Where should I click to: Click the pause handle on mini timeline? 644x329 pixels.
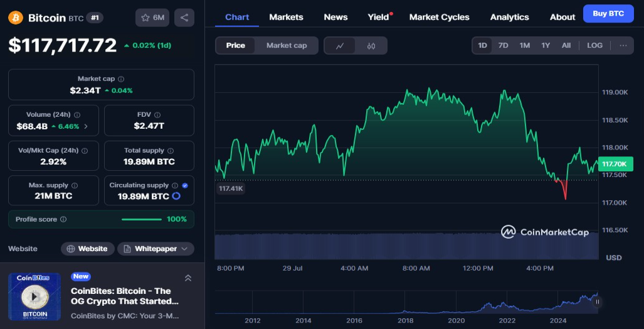598,301
